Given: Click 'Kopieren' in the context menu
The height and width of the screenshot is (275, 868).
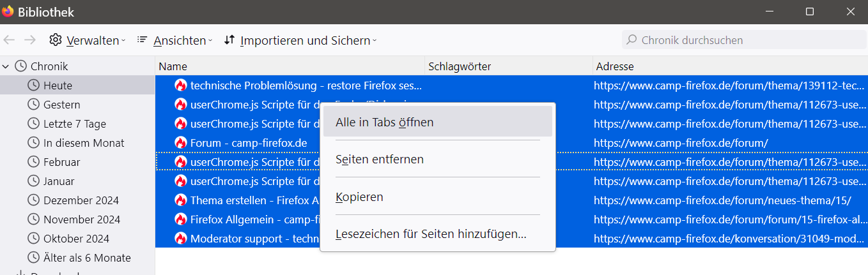Looking at the screenshot, I should pyautogui.click(x=359, y=197).
